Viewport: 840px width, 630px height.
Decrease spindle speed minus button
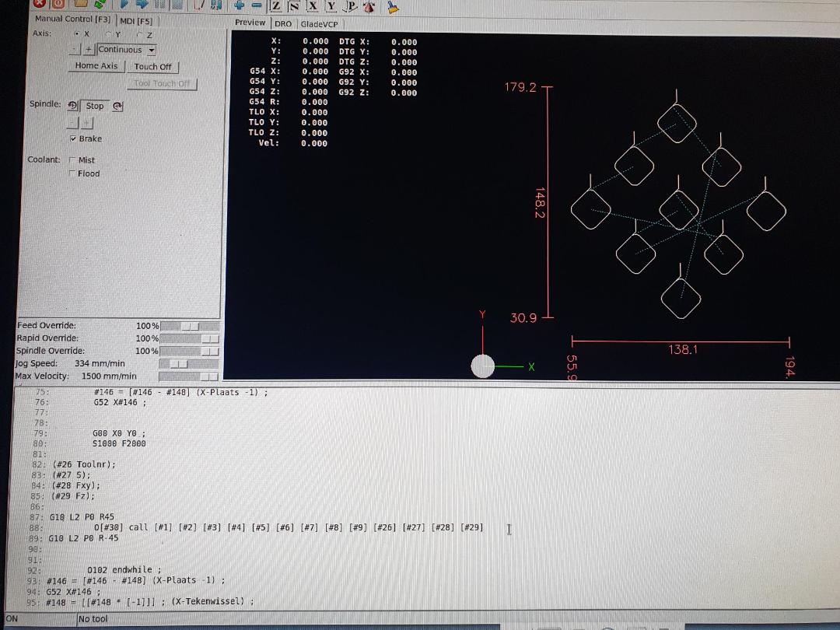[x=73, y=124]
